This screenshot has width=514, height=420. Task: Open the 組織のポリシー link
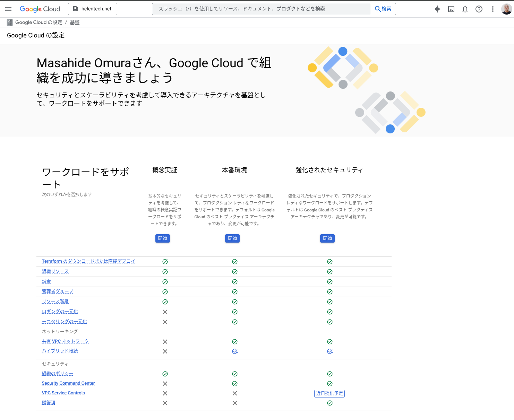[x=57, y=374]
